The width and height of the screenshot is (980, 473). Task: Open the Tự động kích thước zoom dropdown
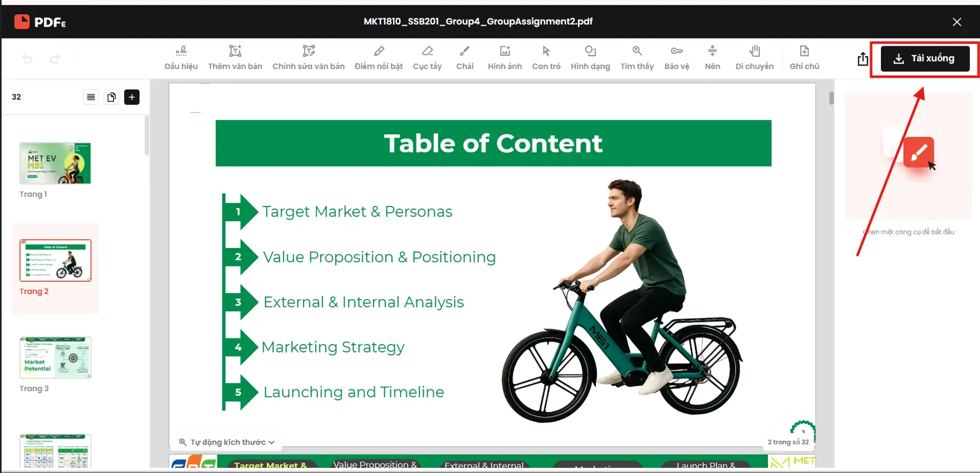coord(227,442)
